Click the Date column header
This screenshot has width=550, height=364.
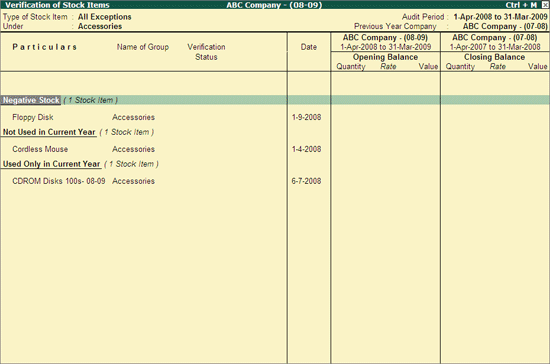(309, 47)
